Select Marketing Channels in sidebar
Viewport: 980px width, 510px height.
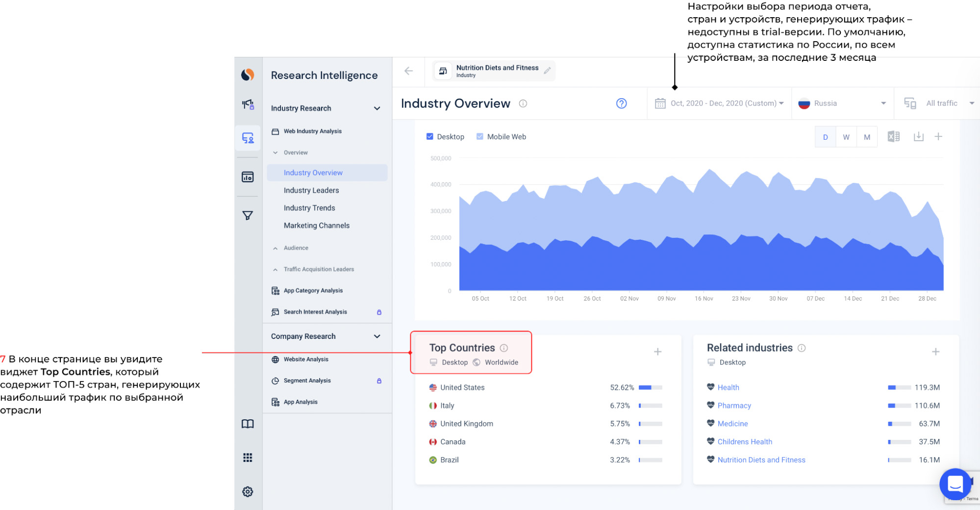317,226
